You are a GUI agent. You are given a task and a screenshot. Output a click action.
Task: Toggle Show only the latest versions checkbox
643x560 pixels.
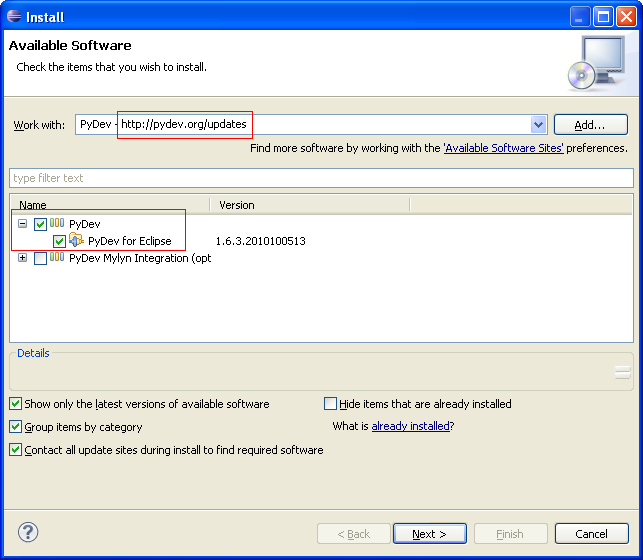[16, 404]
